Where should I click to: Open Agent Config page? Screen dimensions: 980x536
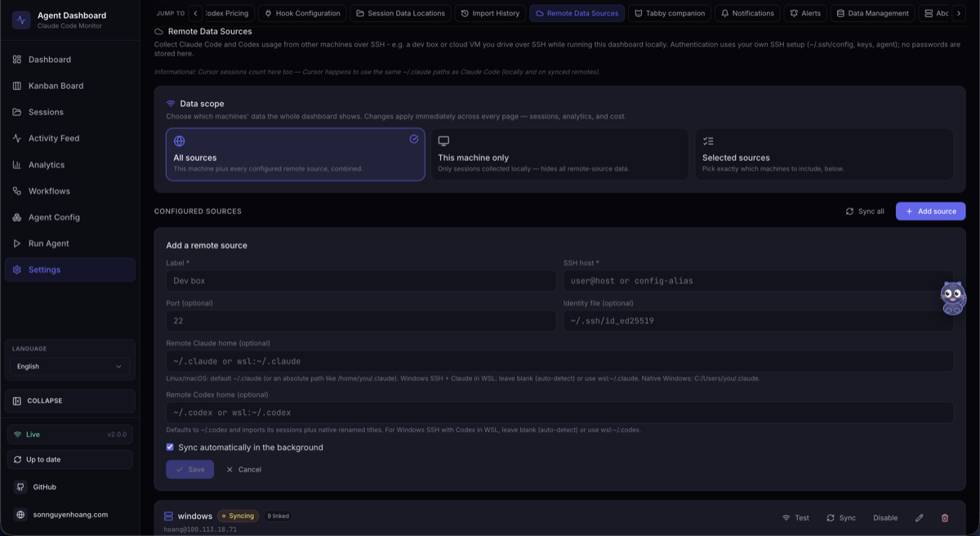(69, 217)
